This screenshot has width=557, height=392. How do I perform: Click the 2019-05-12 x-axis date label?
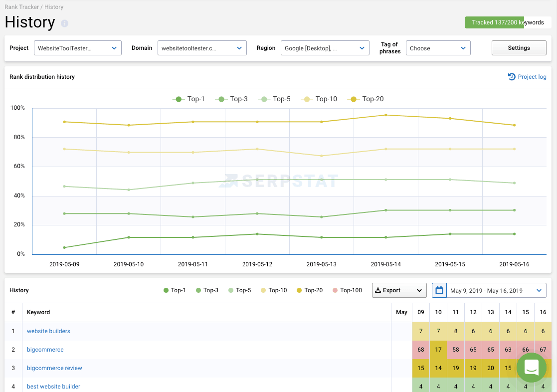[257, 264]
